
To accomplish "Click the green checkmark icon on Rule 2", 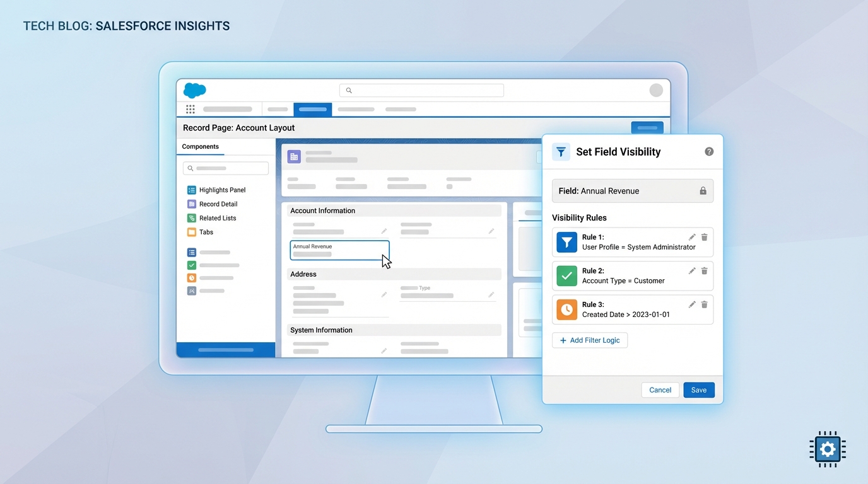I will coord(566,276).
